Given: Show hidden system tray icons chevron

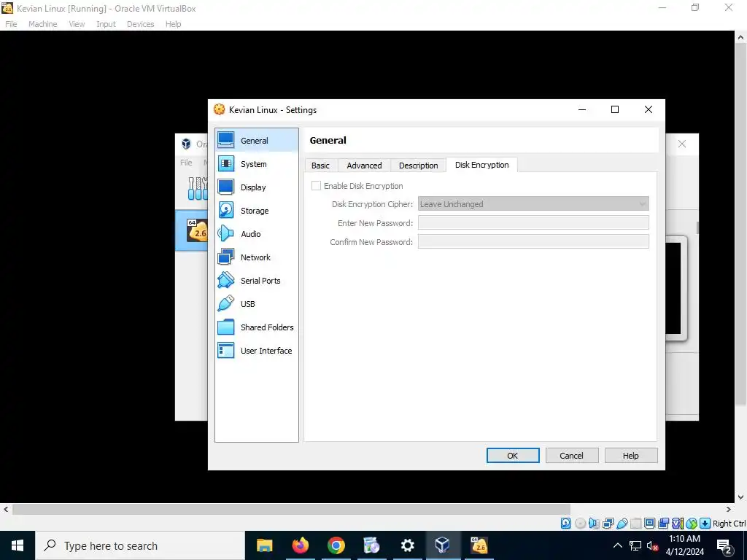Looking at the screenshot, I should (617, 545).
